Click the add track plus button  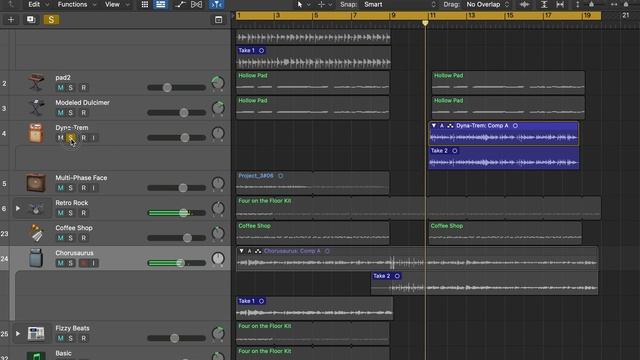(11, 20)
